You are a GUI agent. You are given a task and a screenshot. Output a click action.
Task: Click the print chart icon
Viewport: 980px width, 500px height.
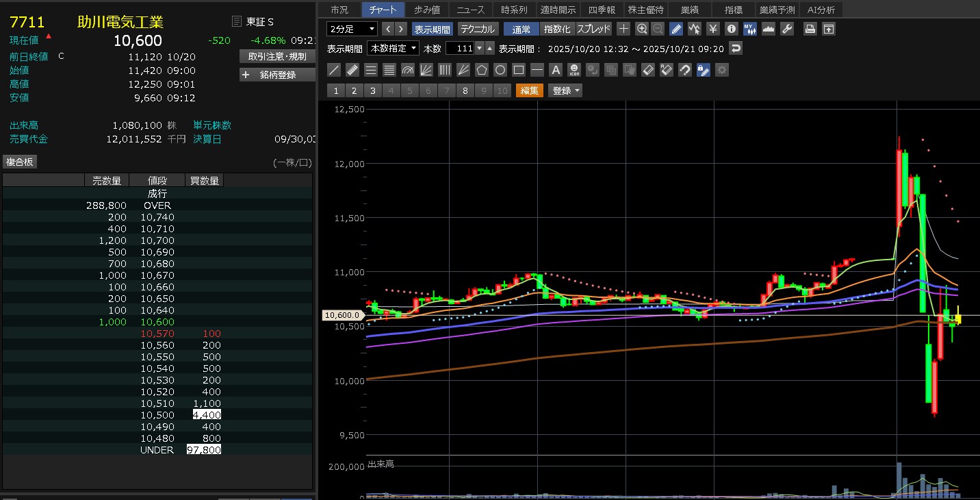tap(810, 29)
